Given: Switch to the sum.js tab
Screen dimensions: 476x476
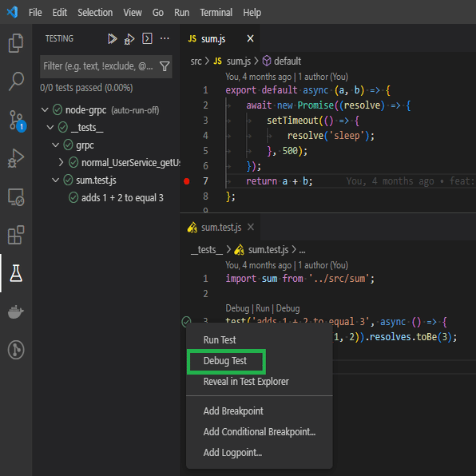Looking at the screenshot, I should pyautogui.click(x=212, y=39).
